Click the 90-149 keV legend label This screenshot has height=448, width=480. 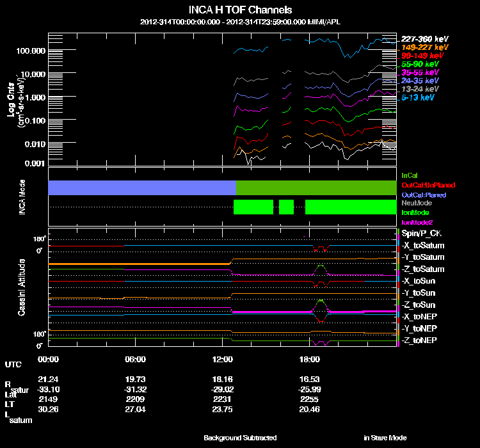(422, 56)
